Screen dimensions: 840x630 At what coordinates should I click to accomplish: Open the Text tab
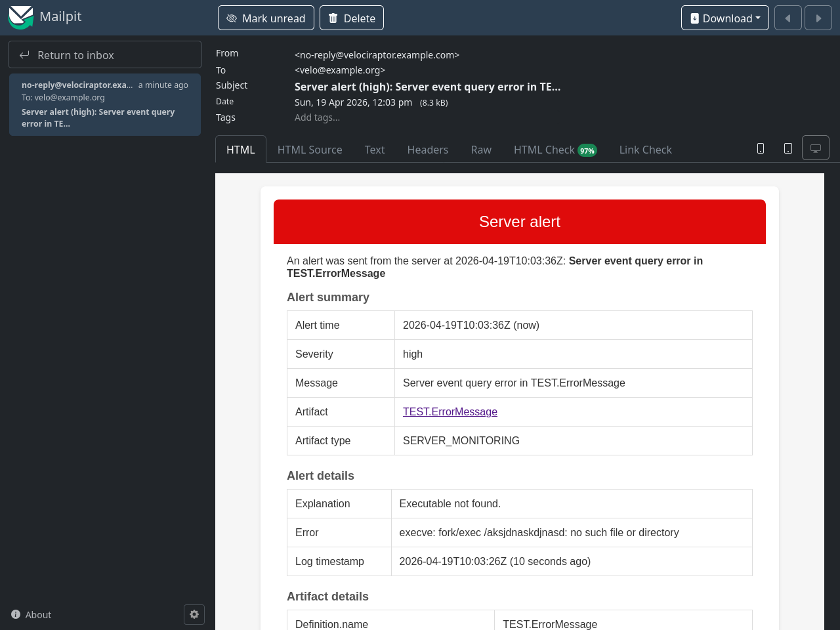[375, 150]
